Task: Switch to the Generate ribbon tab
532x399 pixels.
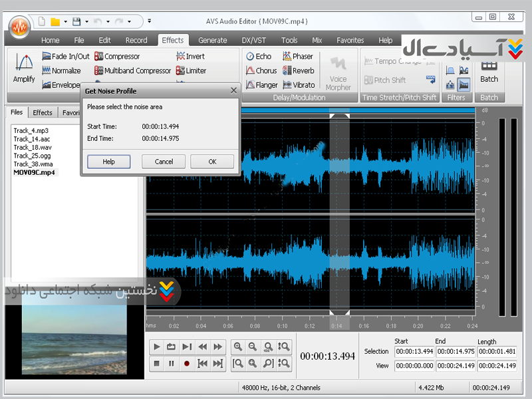Action: tap(212, 41)
